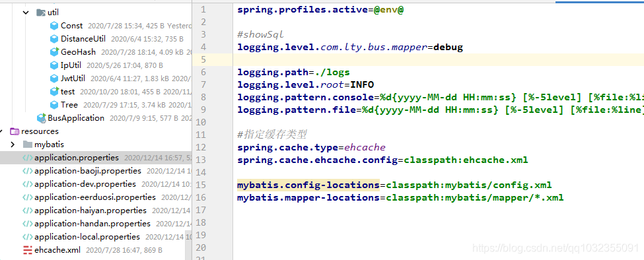Open application-baoji.properties
Viewport: 644px width, 260px height.
pyautogui.click(x=88, y=171)
